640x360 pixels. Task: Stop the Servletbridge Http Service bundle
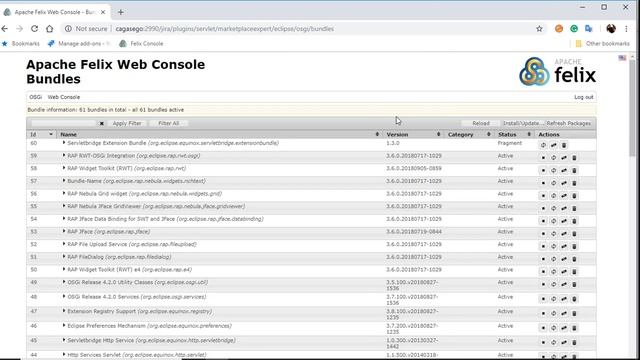pos(543,342)
